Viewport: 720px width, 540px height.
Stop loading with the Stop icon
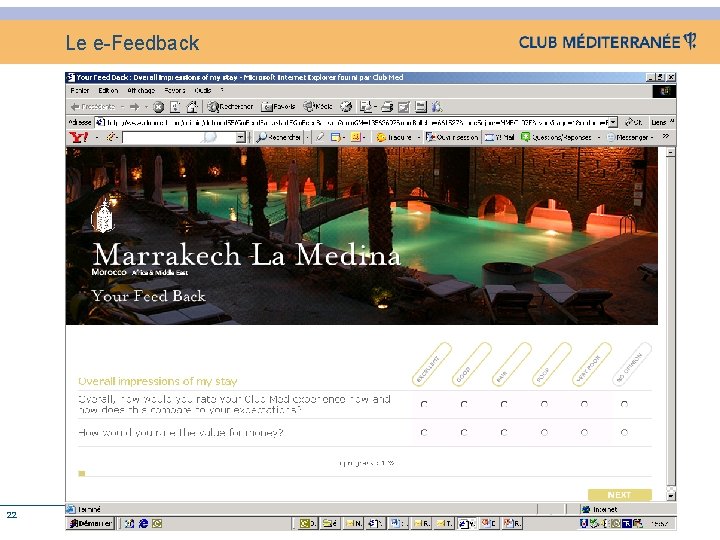[158, 107]
